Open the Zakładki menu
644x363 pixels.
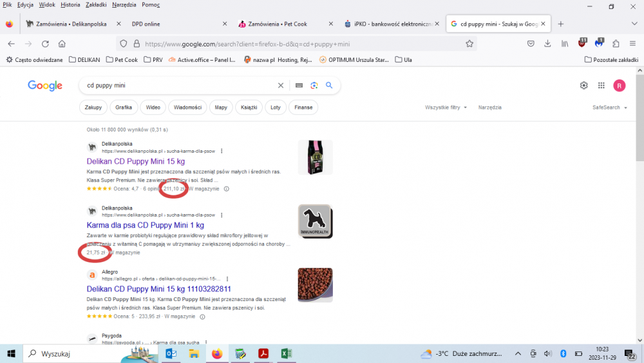pyautogui.click(x=96, y=5)
